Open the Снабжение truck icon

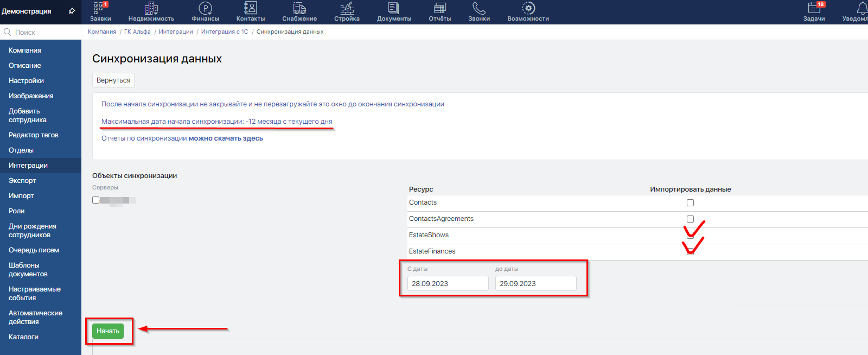(x=299, y=8)
